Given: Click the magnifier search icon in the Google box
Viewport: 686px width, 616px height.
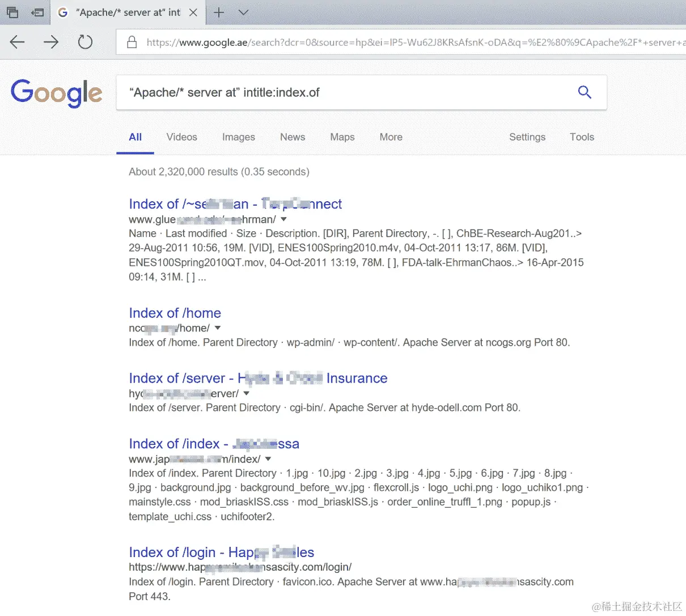Looking at the screenshot, I should 585,92.
